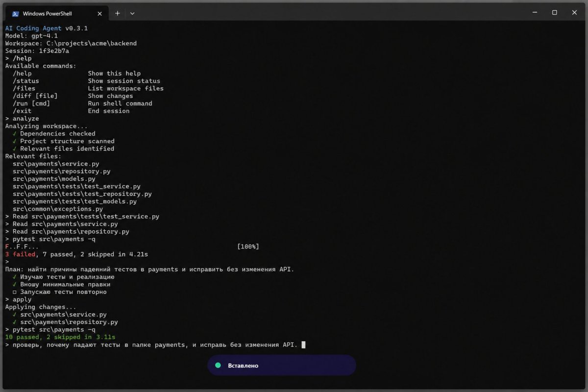Click 'src\payments\tests\test_repository.py' file path

click(82, 194)
